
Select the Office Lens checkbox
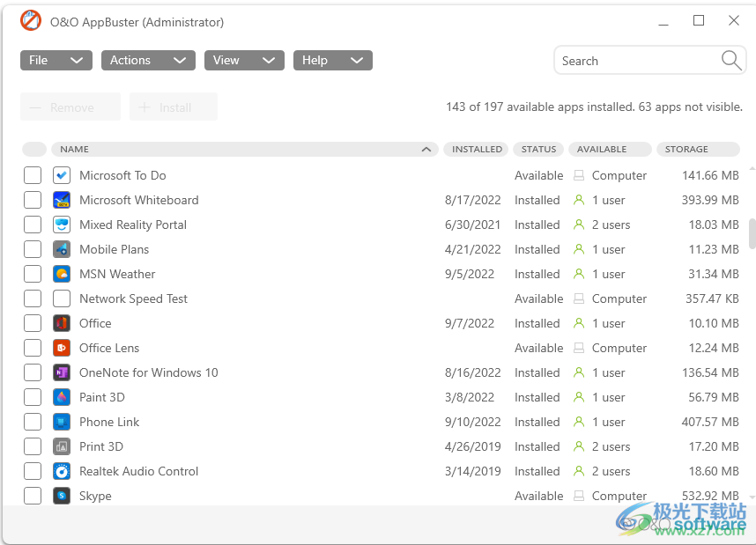tap(33, 348)
